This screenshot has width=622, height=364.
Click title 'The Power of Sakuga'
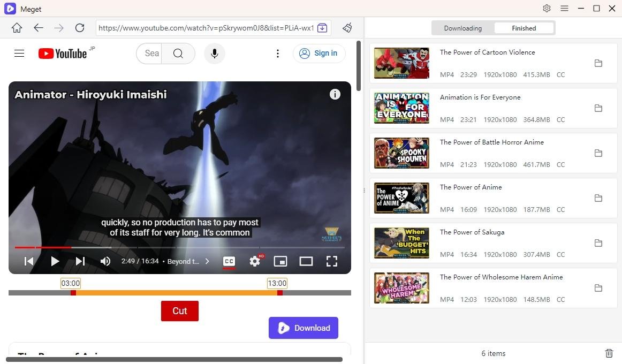[x=472, y=232]
